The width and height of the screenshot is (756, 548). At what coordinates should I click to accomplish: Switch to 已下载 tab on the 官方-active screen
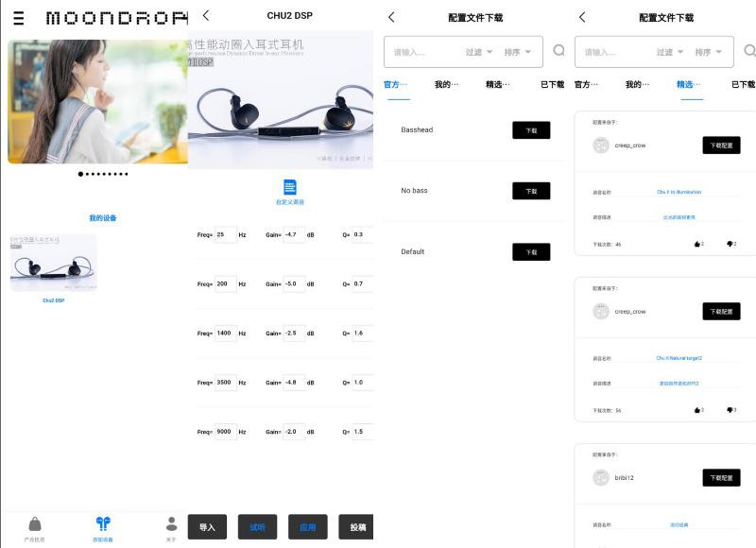pyautogui.click(x=552, y=84)
